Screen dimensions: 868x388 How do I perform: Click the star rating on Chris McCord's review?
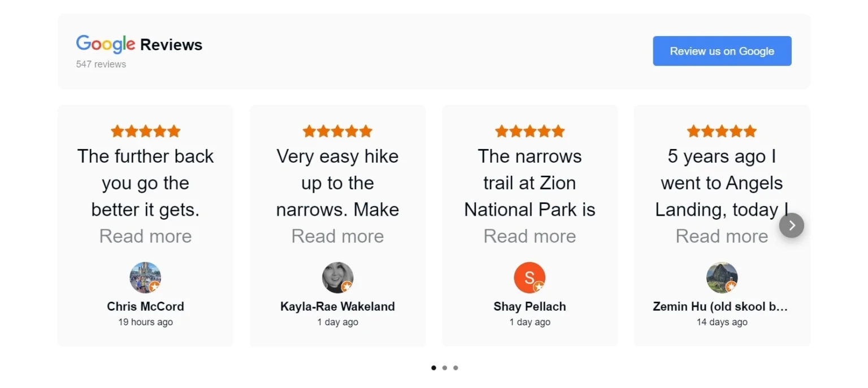145,130
